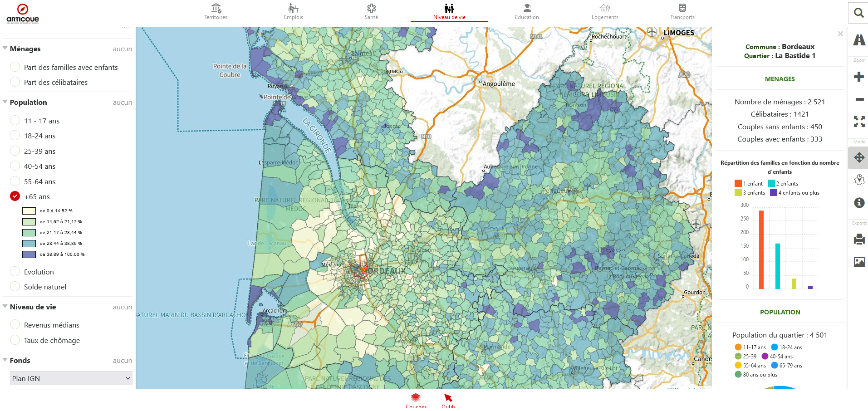Click the zoom in plus icon
868x411 pixels.
[858, 77]
